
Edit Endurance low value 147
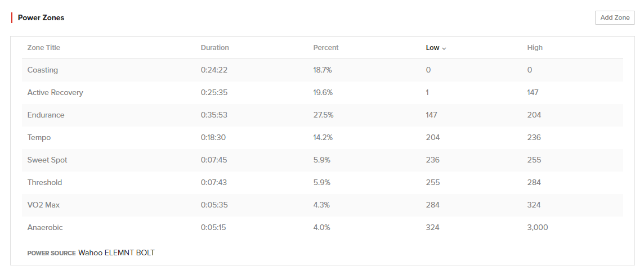pos(432,115)
